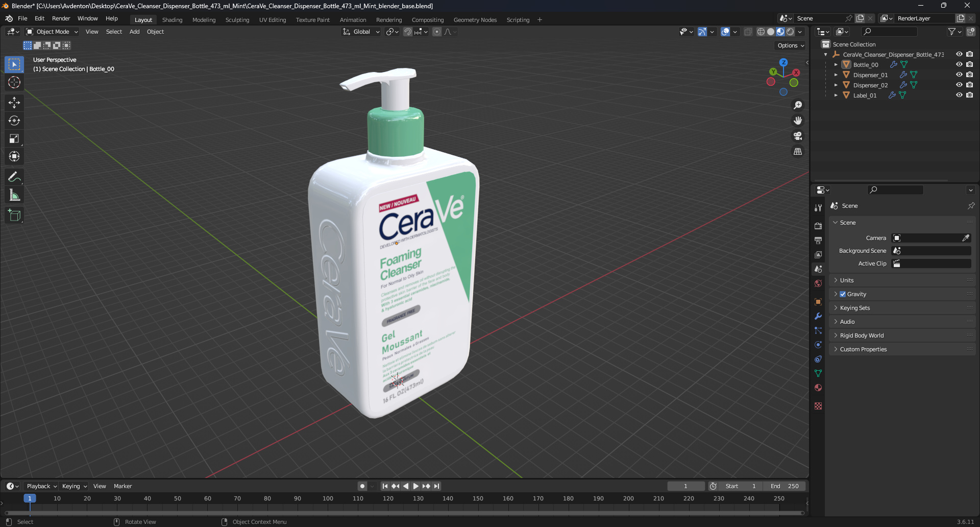Select the Transform tool
The height and width of the screenshot is (527, 980).
[14, 156]
